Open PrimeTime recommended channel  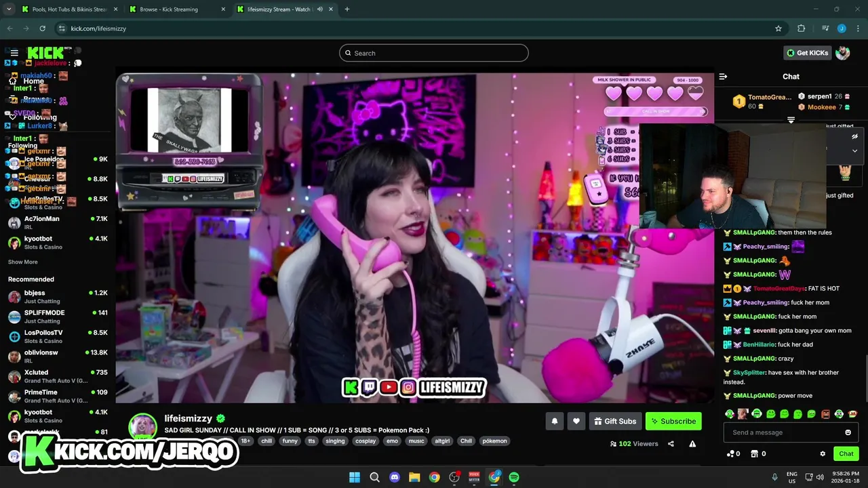(x=58, y=396)
